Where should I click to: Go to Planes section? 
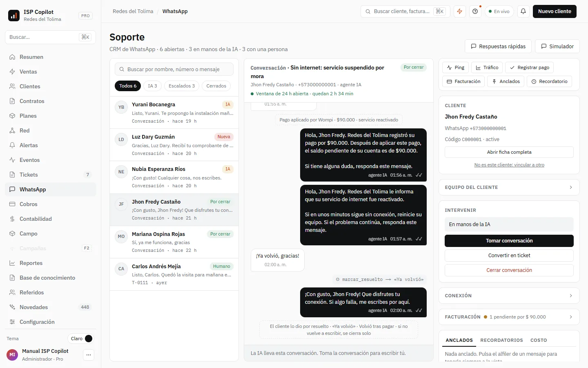[51, 116]
